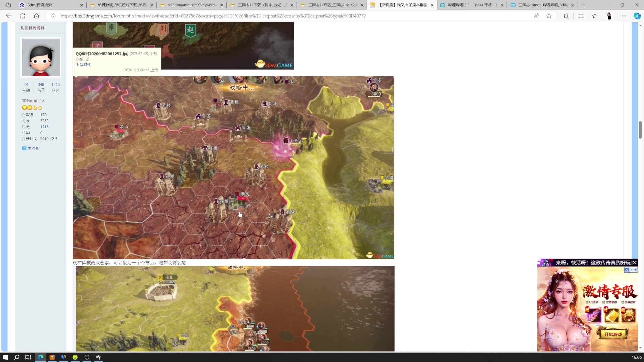Switch to the 单机游戏_单机游戏下载 tab

(x=121, y=5)
